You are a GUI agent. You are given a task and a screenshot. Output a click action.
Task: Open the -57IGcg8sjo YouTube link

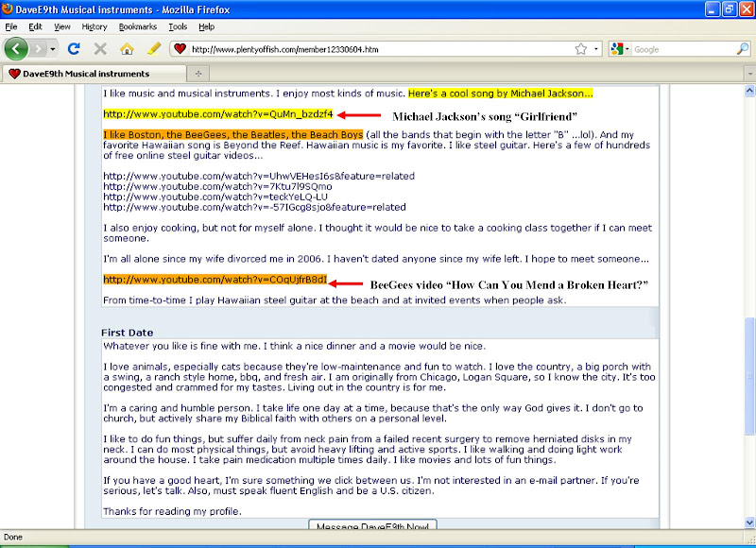254,207
